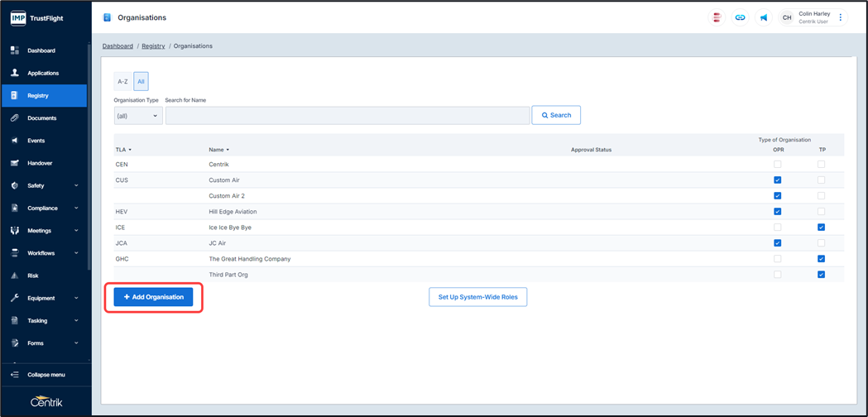Click the Events megaphone icon in sidebar

pyautogui.click(x=14, y=141)
